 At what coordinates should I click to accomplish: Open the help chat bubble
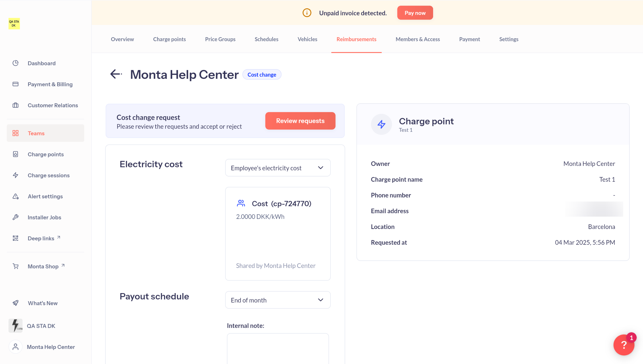coord(623,345)
